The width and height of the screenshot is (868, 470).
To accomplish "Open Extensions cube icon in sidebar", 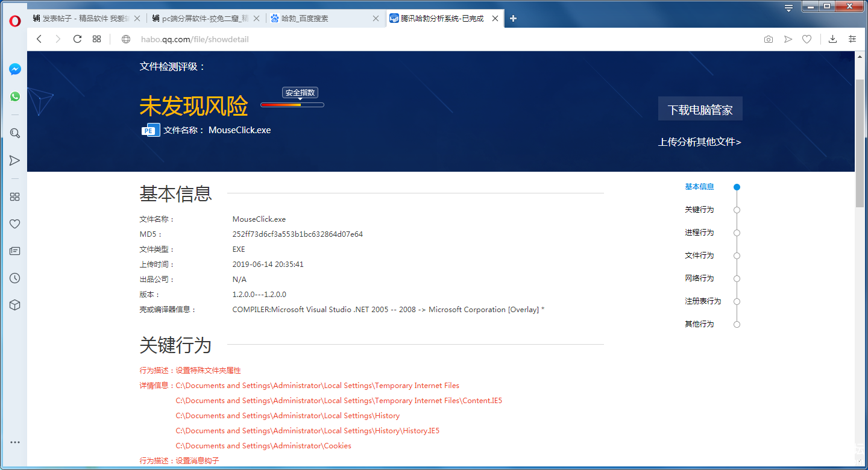I will pyautogui.click(x=15, y=305).
